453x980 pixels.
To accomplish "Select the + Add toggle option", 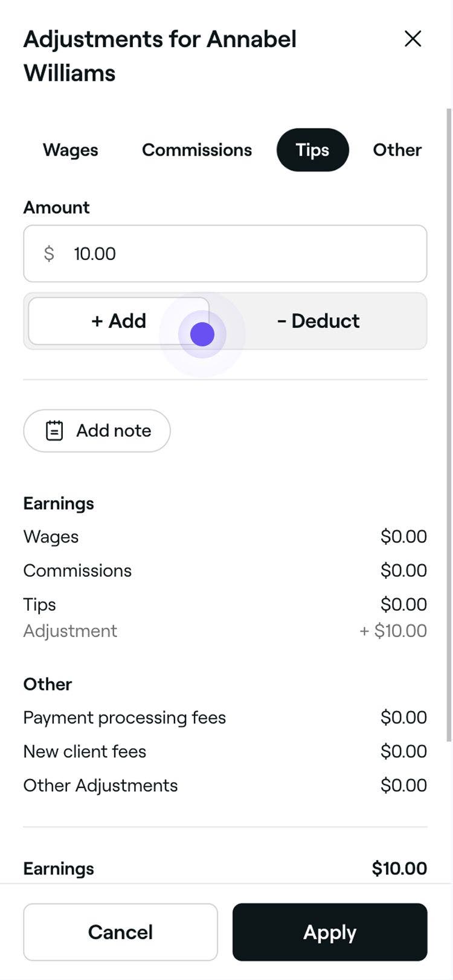I will (x=118, y=321).
